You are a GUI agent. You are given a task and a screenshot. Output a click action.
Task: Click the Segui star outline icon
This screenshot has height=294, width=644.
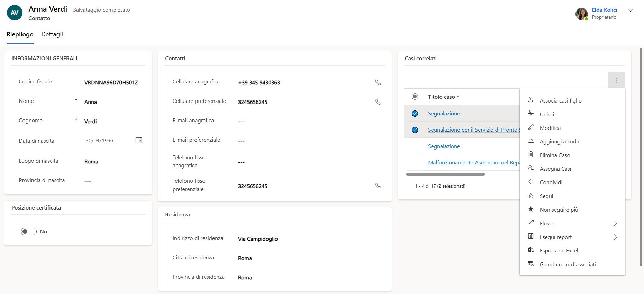[530, 196]
